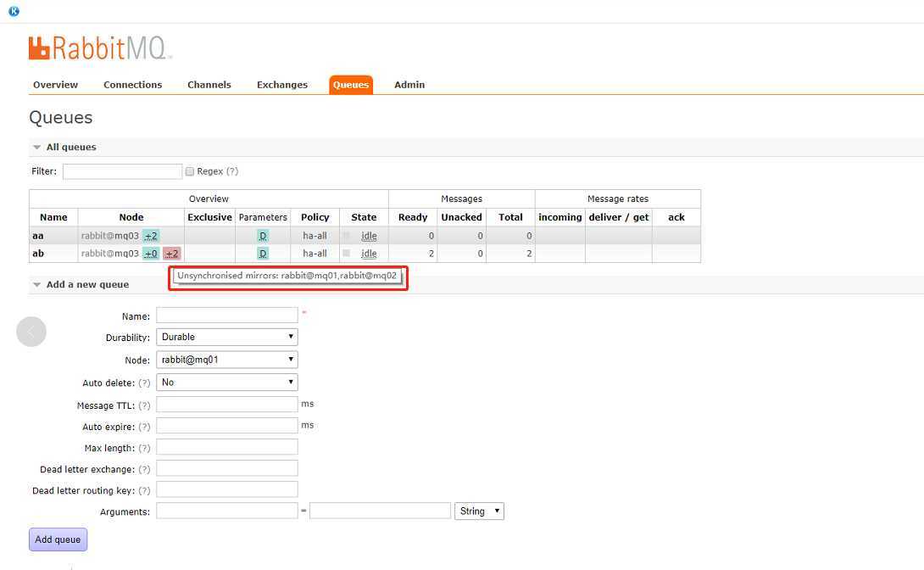Click the Auto expire input field
Viewport: 924px width, 570px height.
[227, 426]
